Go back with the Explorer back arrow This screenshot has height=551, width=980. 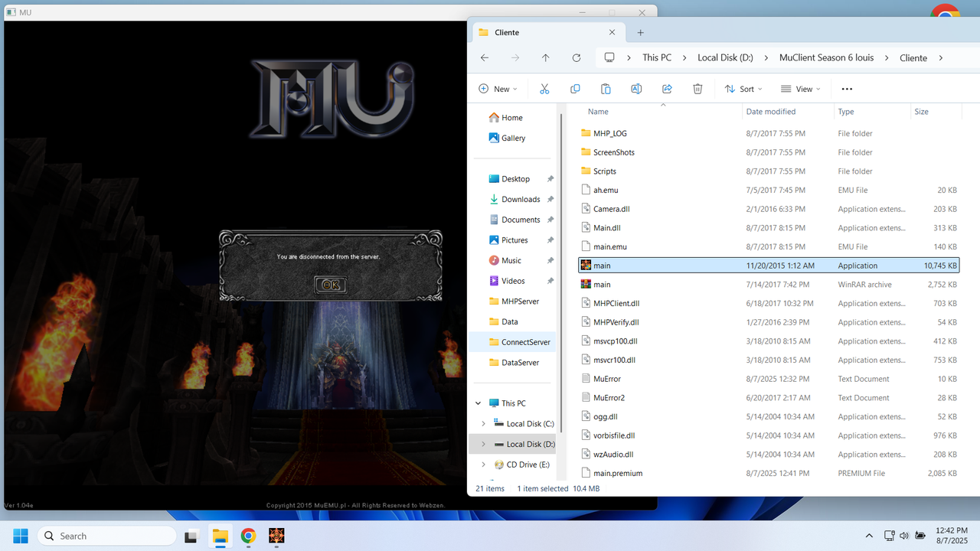point(485,57)
